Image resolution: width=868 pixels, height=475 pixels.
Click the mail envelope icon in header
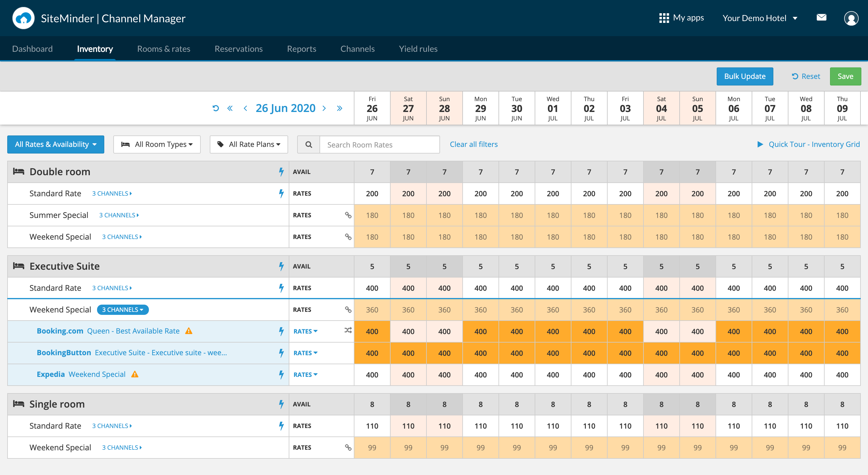coord(821,17)
